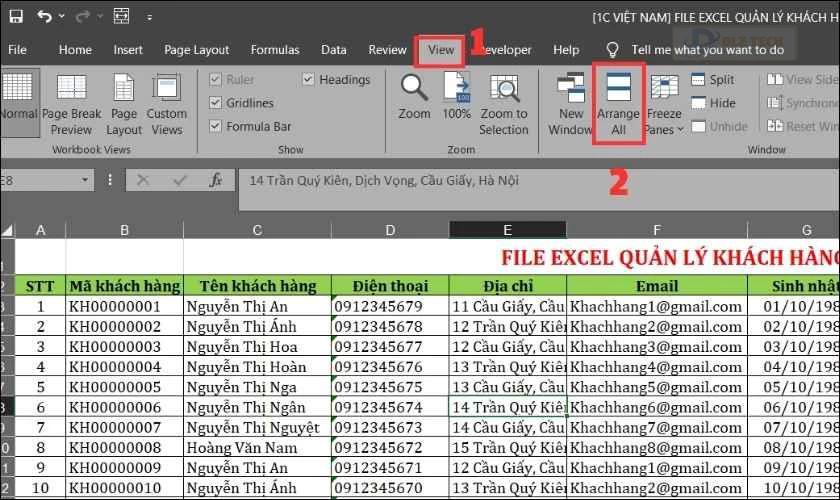Viewport: 840px width, 500px height.
Task: Select the View tab
Action: click(x=441, y=50)
